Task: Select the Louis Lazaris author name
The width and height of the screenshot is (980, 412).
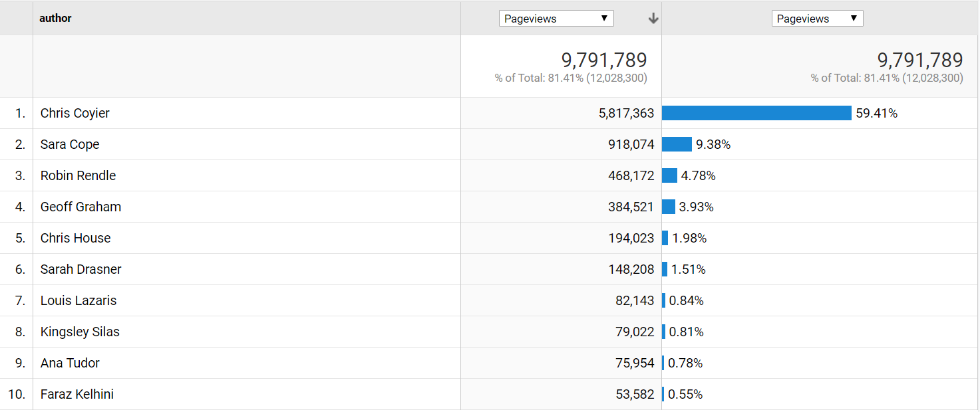Action: pos(79,300)
